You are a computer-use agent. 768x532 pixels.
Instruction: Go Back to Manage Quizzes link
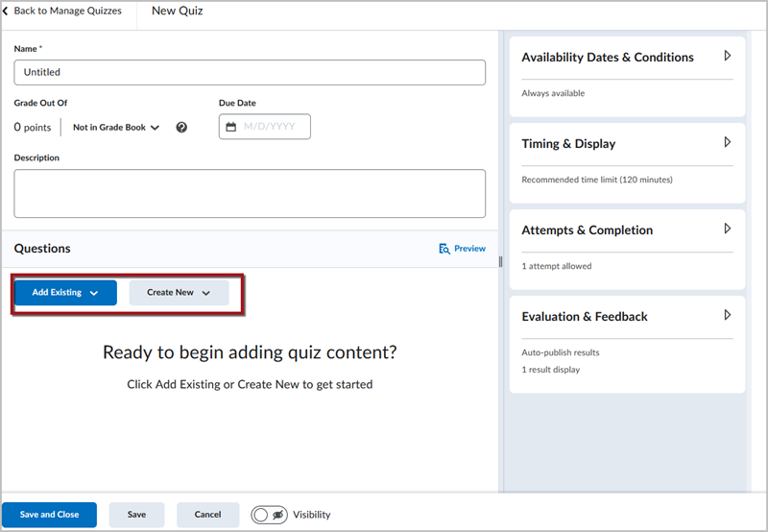[x=67, y=11]
